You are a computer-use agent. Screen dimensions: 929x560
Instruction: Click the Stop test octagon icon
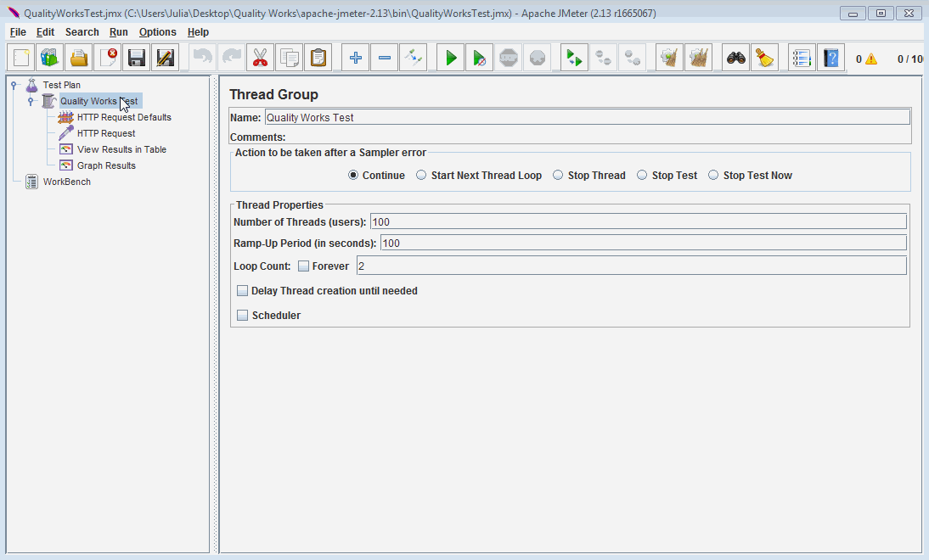tap(509, 58)
